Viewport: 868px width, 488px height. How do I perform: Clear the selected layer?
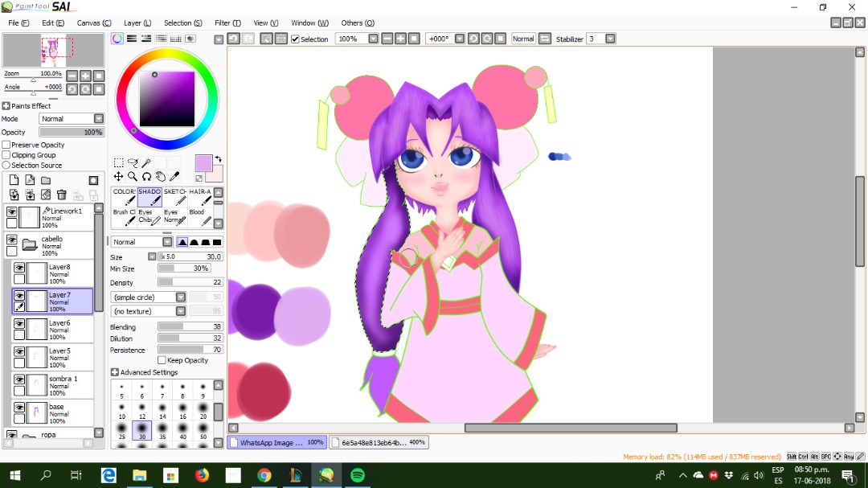click(46, 195)
